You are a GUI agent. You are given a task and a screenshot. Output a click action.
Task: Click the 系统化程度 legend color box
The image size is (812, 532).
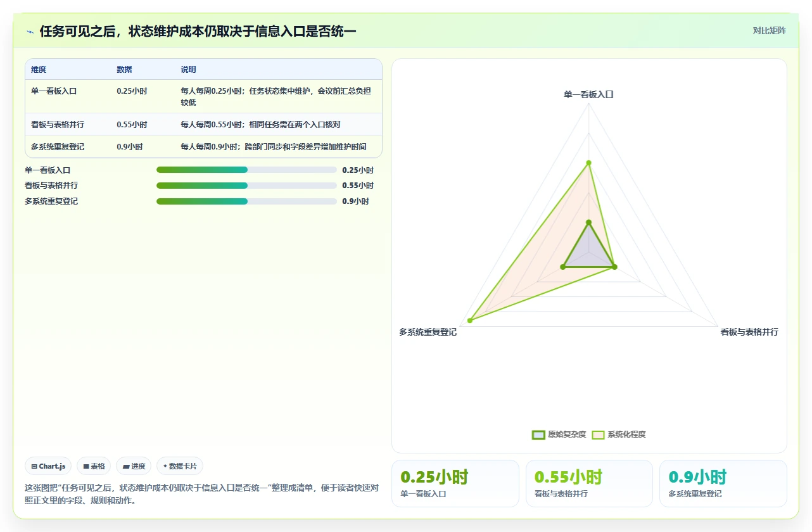[598, 434]
